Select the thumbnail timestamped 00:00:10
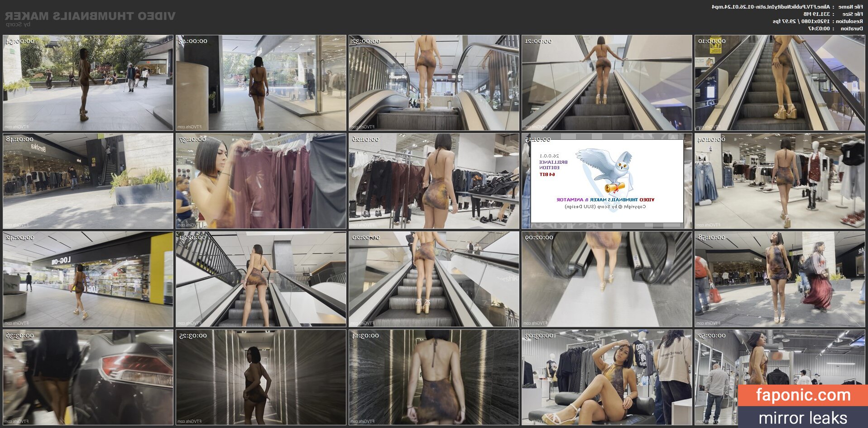 (x=779, y=83)
